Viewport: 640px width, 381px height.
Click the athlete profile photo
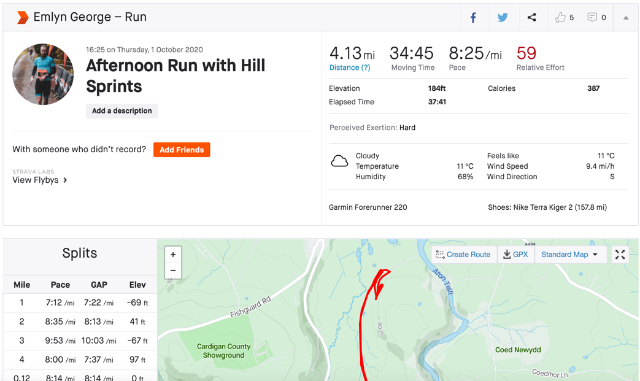(x=43, y=74)
